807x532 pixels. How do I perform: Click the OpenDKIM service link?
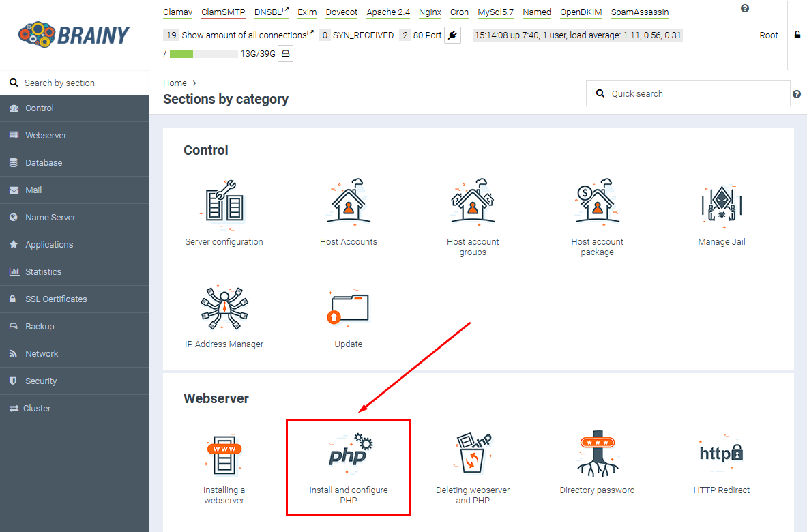[581, 12]
